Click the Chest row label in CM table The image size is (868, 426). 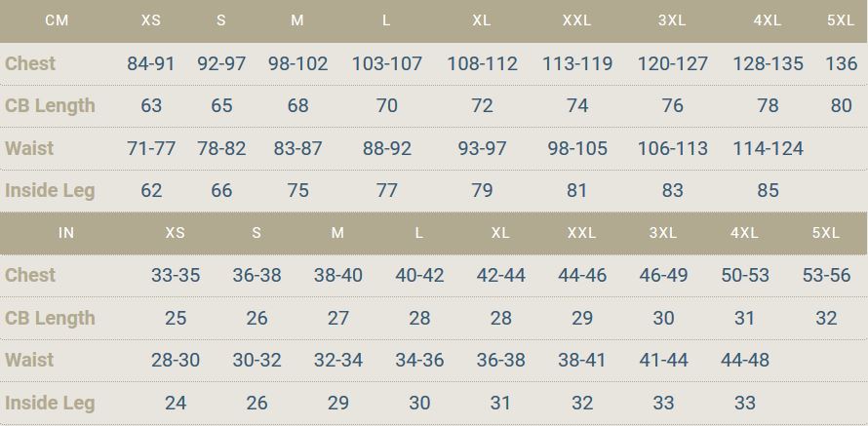[30, 63]
